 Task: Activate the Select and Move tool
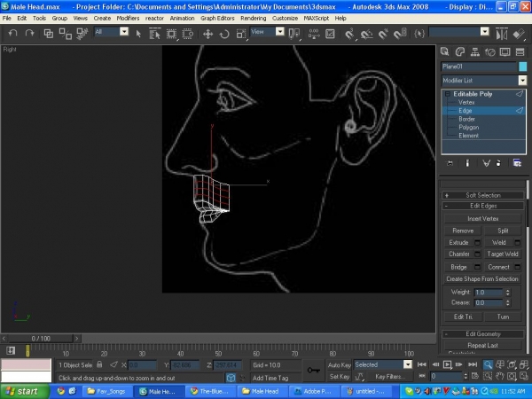(x=207, y=34)
